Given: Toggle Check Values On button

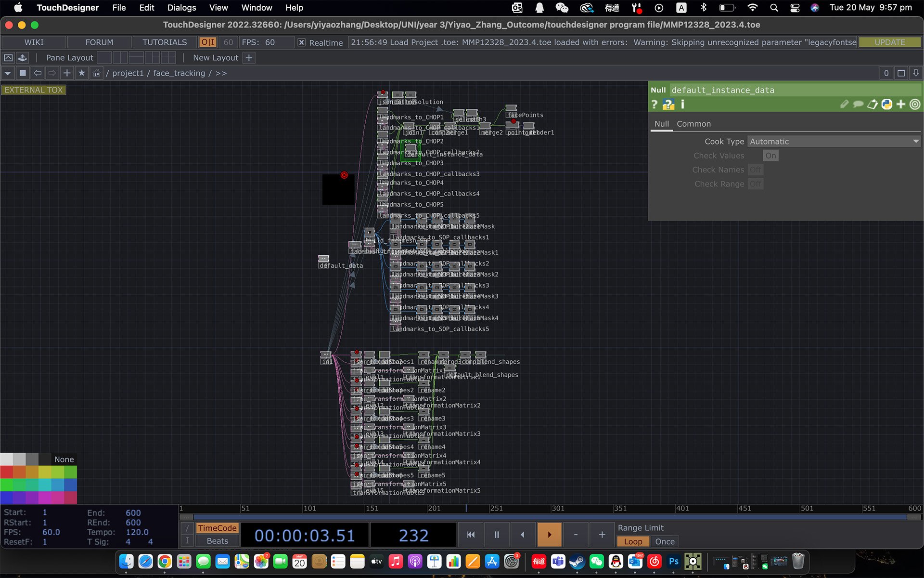Looking at the screenshot, I should [770, 156].
